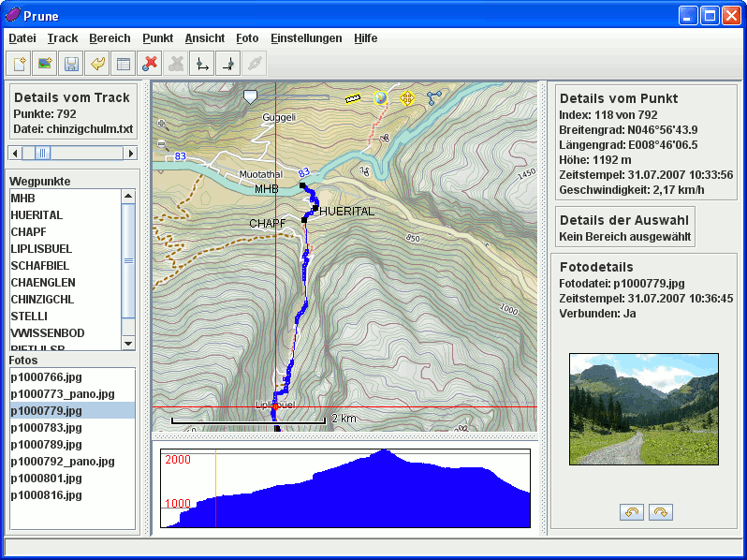Rotate photo right with clockwise arrow
Viewport: 747px width, 560px height.
click(x=661, y=512)
